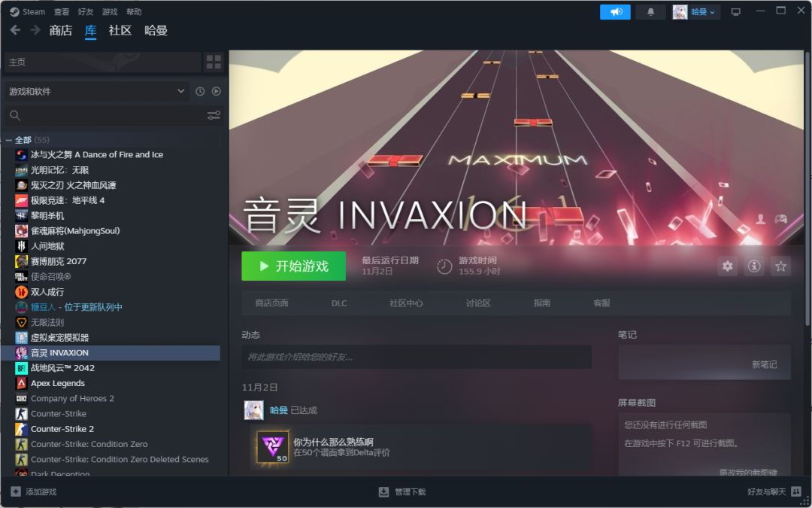Expand the 游戏和软件 filter dropdown
Image resolution: width=812 pixels, height=508 pixels.
(96, 91)
